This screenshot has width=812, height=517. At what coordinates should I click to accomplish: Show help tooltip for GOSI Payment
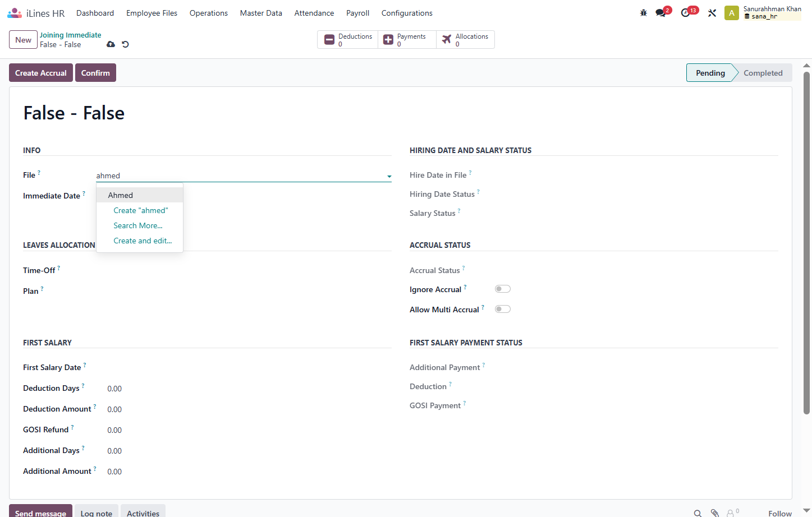tap(465, 403)
